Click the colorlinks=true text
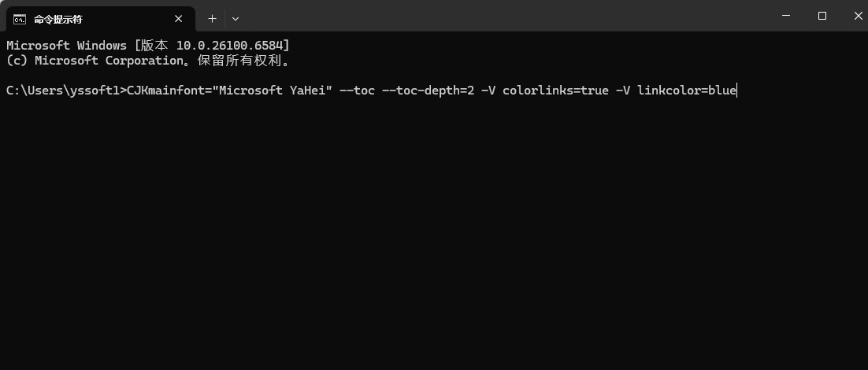 pos(555,91)
